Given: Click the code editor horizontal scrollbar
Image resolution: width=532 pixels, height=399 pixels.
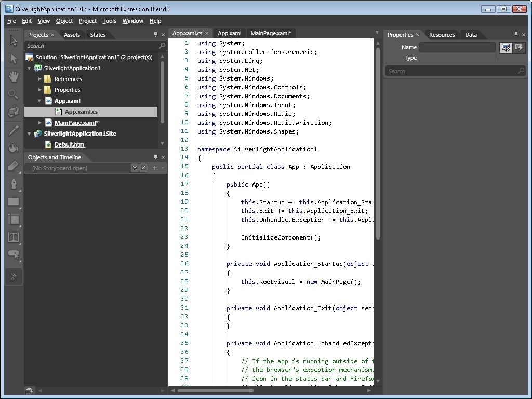Looking at the screenshot, I should pyautogui.click(x=216, y=390).
